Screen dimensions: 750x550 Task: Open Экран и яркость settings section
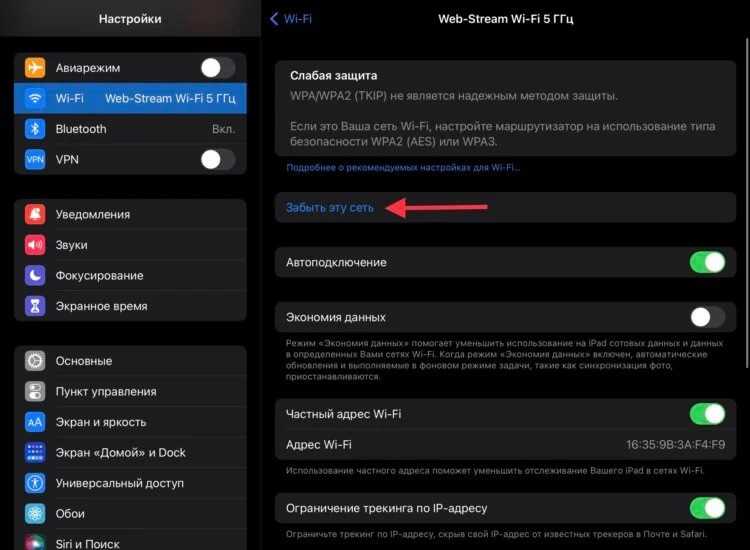[130, 422]
